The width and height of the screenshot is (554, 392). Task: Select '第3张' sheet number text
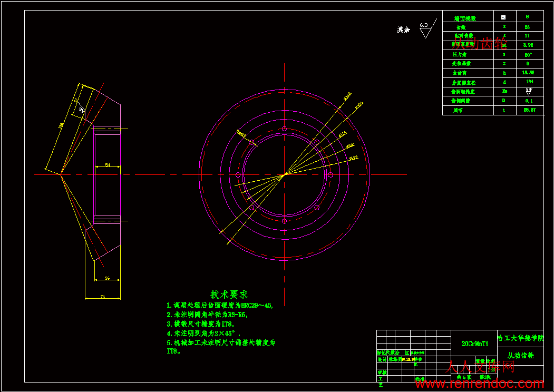tap(485, 377)
